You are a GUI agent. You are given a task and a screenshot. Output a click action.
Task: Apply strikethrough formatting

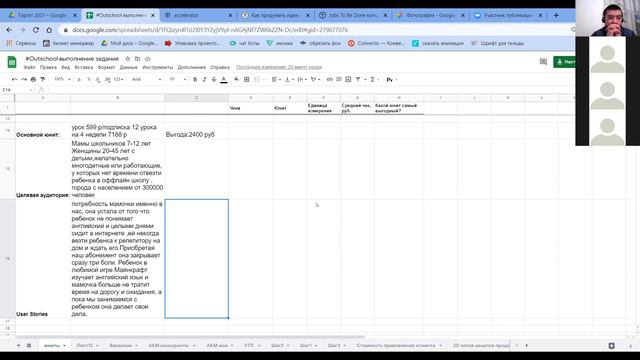coord(214,79)
